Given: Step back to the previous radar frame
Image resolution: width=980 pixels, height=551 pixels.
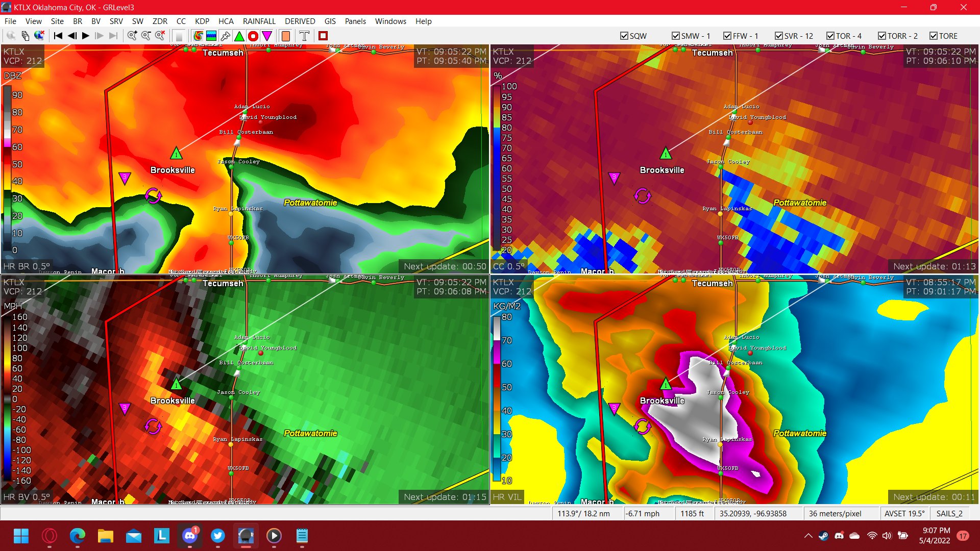Looking at the screenshot, I should 71,36.
